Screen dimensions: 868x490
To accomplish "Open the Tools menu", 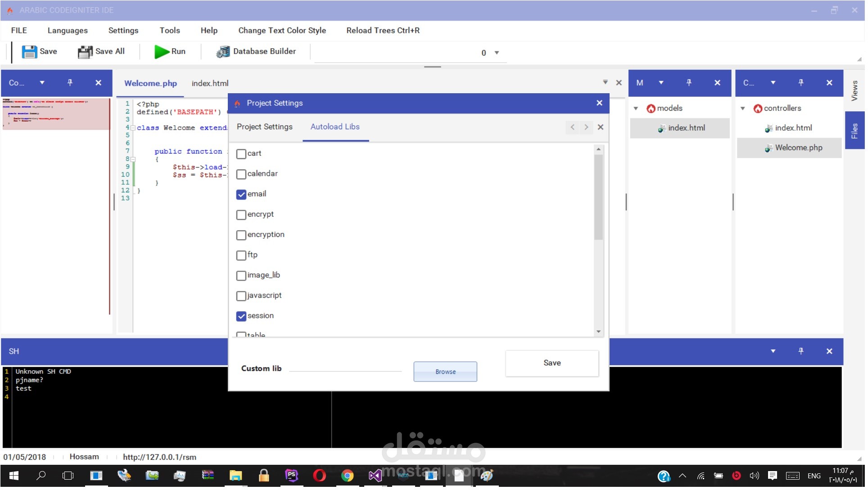I will point(170,30).
